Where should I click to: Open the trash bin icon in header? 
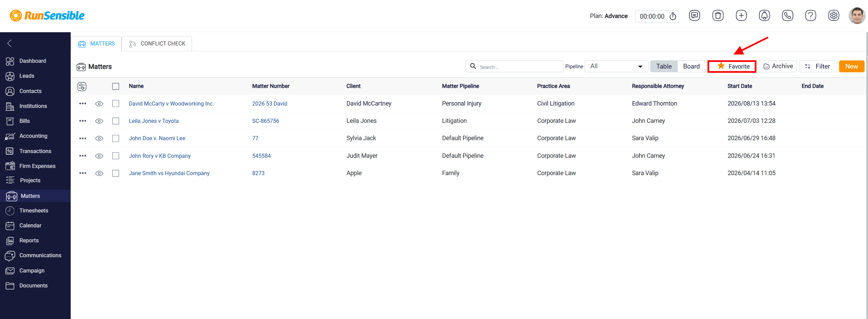click(x=718, y=16)
